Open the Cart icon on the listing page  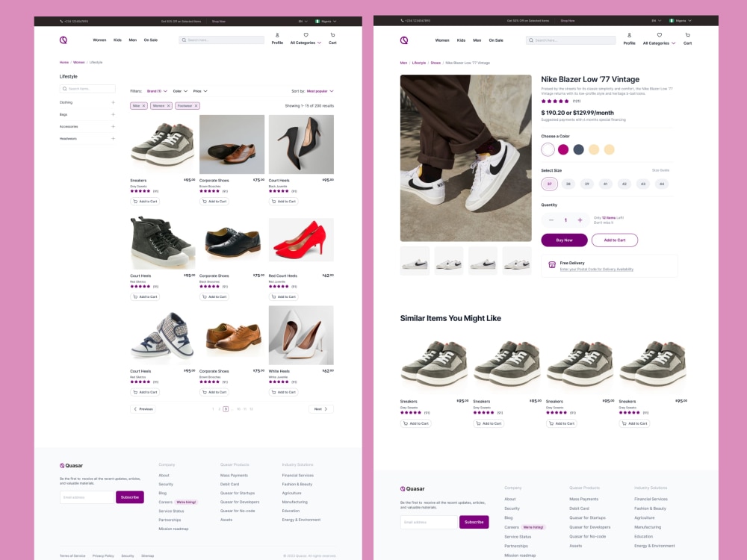pyautogui.click(x=332, y=35)
